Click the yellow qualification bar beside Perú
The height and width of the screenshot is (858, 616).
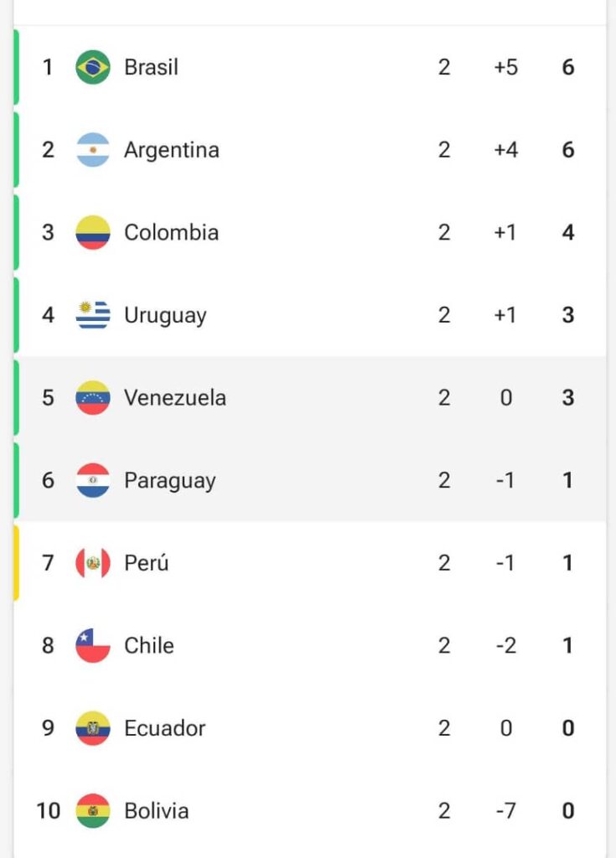pos(17,563)
